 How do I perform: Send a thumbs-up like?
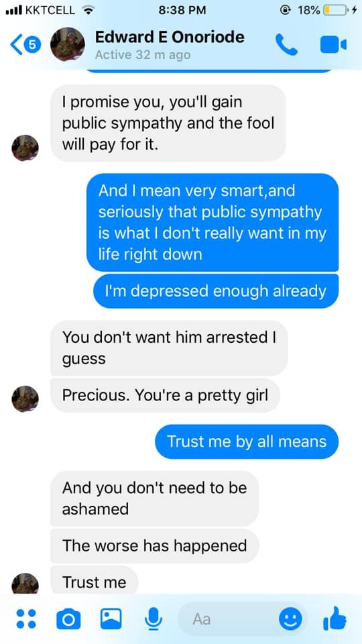tap(335, 619)
